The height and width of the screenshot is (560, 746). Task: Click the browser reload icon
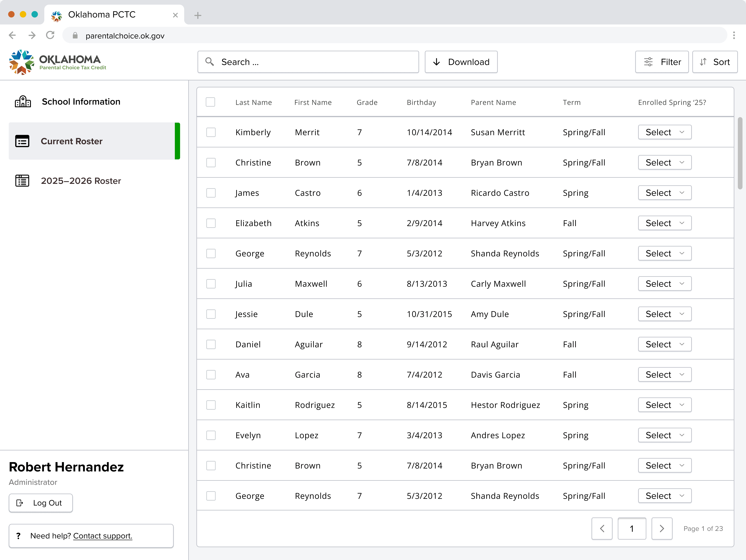click(50, 35)
